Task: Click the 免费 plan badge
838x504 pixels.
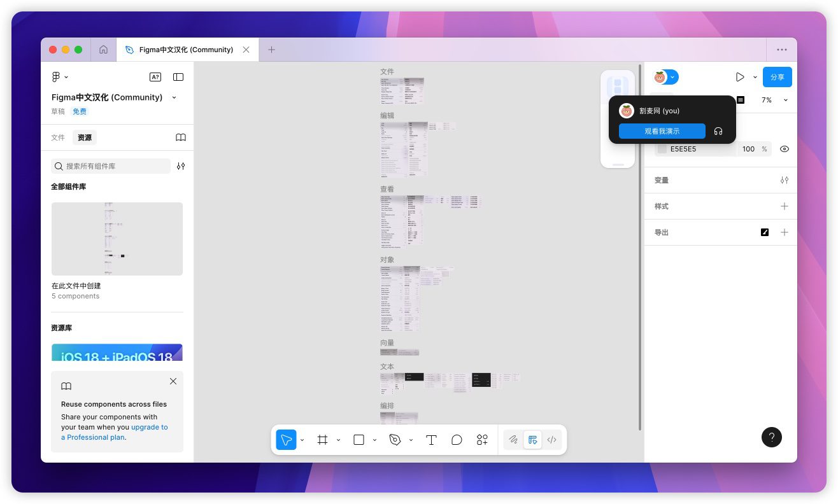Action: click(x=80, y=111)
